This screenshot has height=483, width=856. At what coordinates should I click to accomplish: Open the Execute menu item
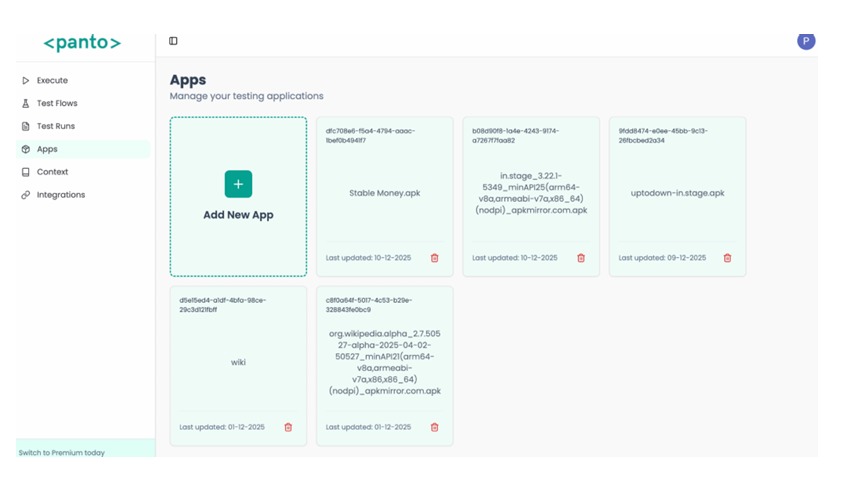[x=52, y=80]
